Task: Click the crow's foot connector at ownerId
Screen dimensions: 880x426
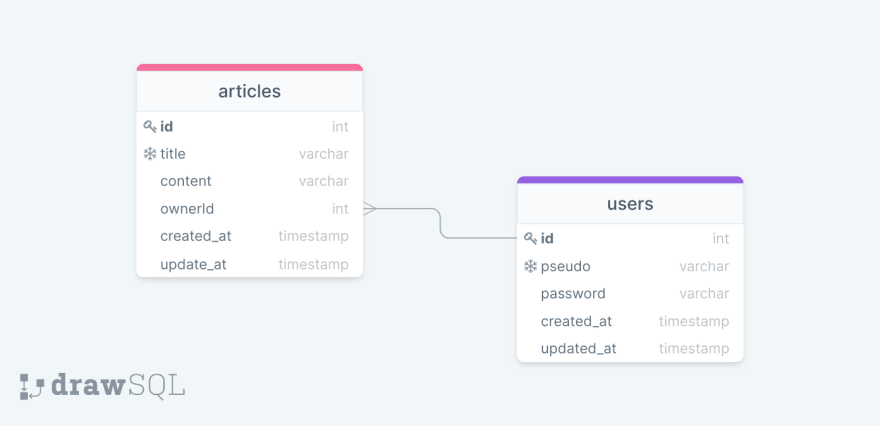Action: [x=370, y=209]
